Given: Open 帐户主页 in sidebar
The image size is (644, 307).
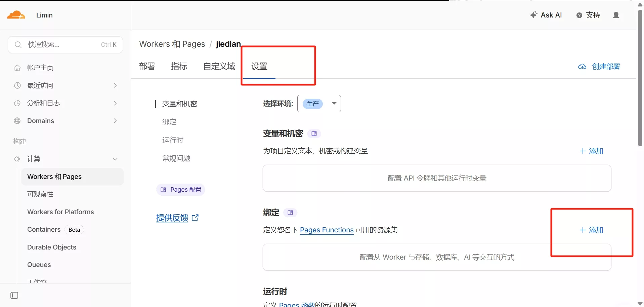Looking at the screenshot, I should (40, 68).
